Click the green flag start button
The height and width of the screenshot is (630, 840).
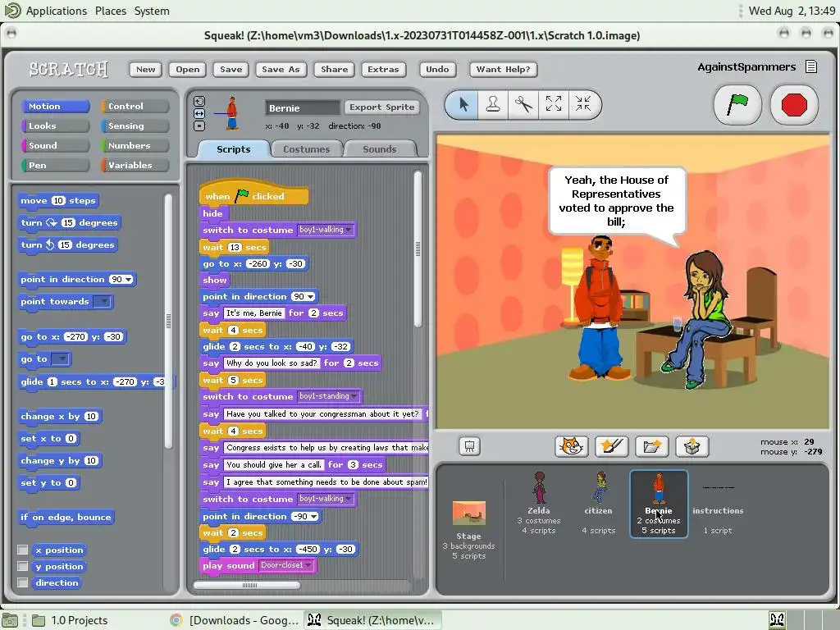[737, 104]
